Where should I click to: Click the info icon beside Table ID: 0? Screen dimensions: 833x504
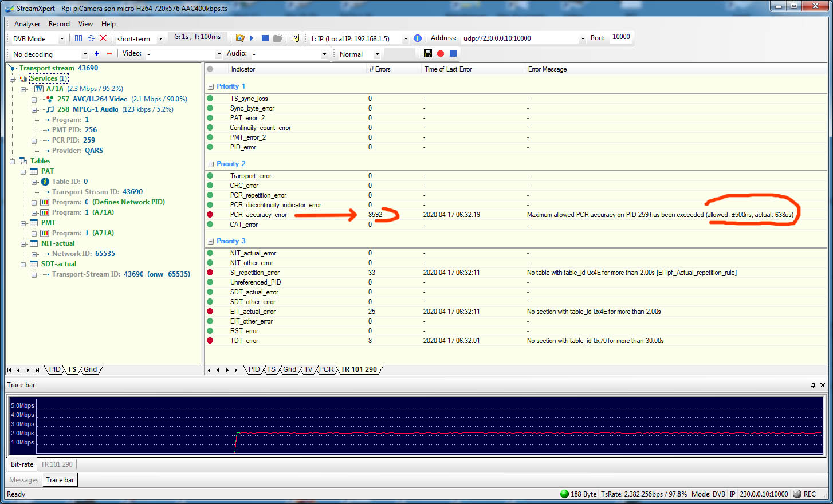45,182
